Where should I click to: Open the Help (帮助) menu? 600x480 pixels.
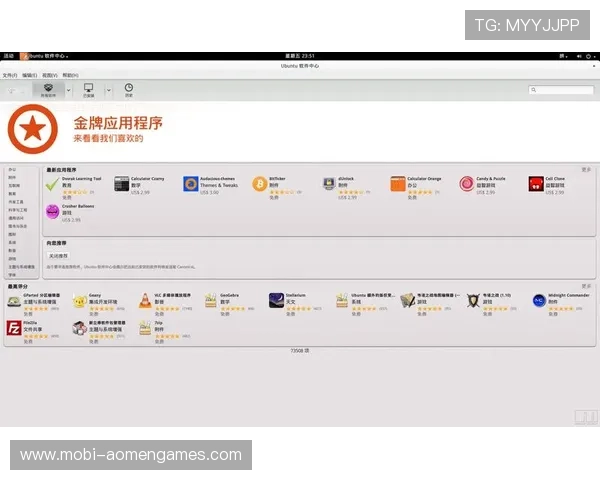pos(70,75)
